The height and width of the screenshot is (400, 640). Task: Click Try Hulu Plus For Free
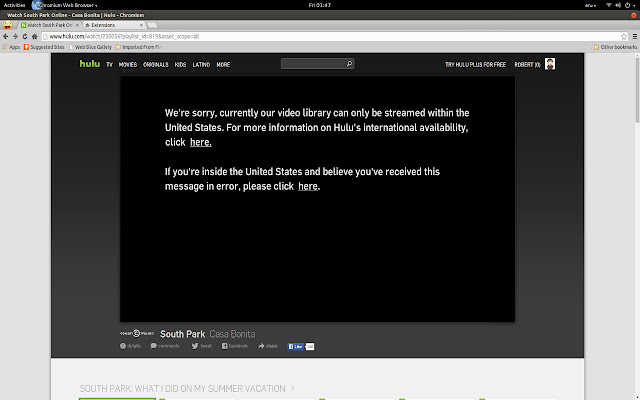[x=475, y=64]
